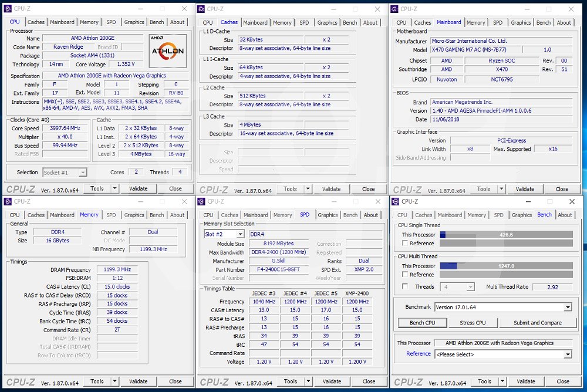Switch to Graphics tab in SPD window

[x=328, y=215]
